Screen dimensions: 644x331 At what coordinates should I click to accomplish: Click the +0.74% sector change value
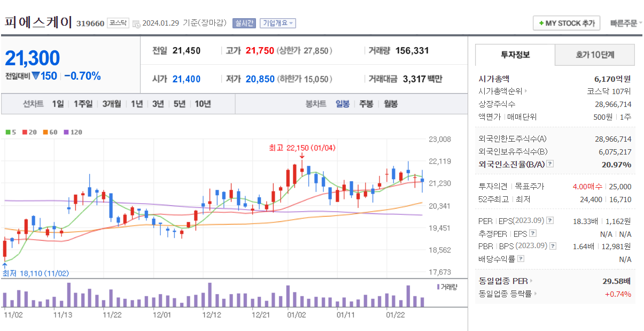click(618, 294)
